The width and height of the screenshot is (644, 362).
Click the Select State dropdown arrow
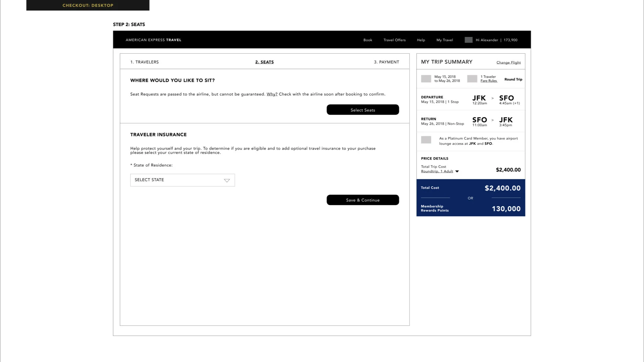(227, 180)
